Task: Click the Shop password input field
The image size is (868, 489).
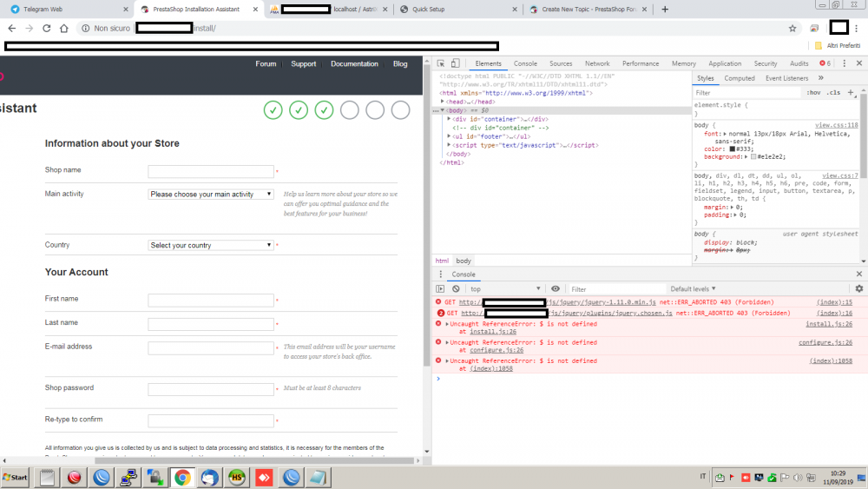Action: (x=211, y=389)
